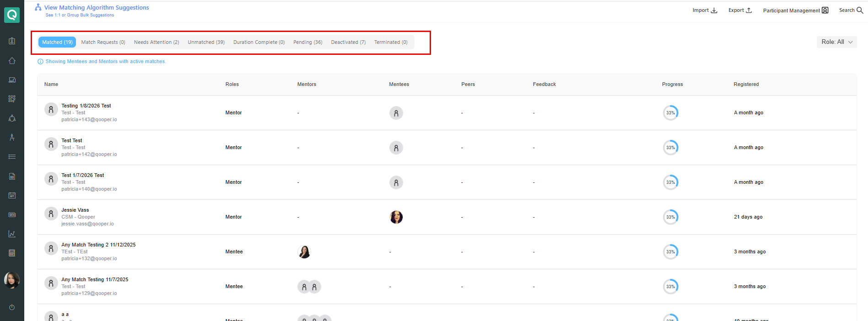
Task: Click View Matching Algorithm Suggestions link
Action: point(97,8)
